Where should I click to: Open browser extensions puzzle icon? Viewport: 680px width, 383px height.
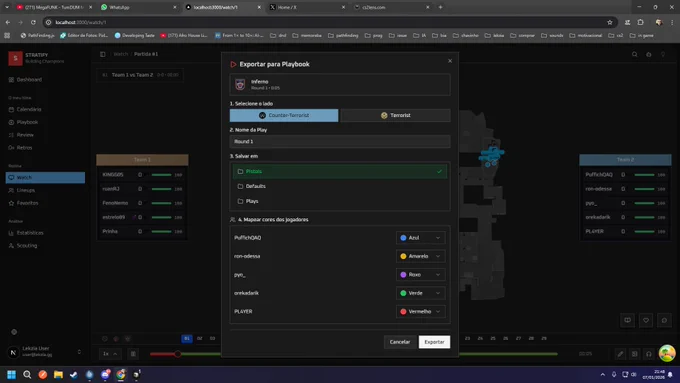[x=641, y=22]
